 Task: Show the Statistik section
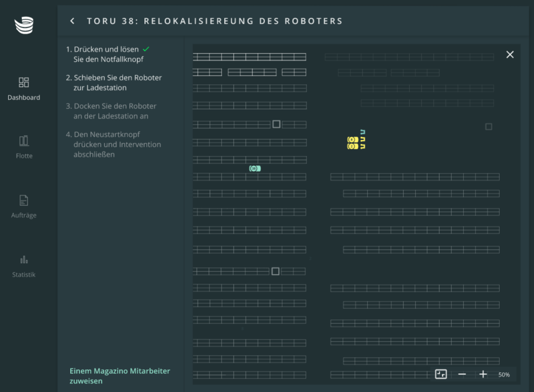(x=24, y=266)
